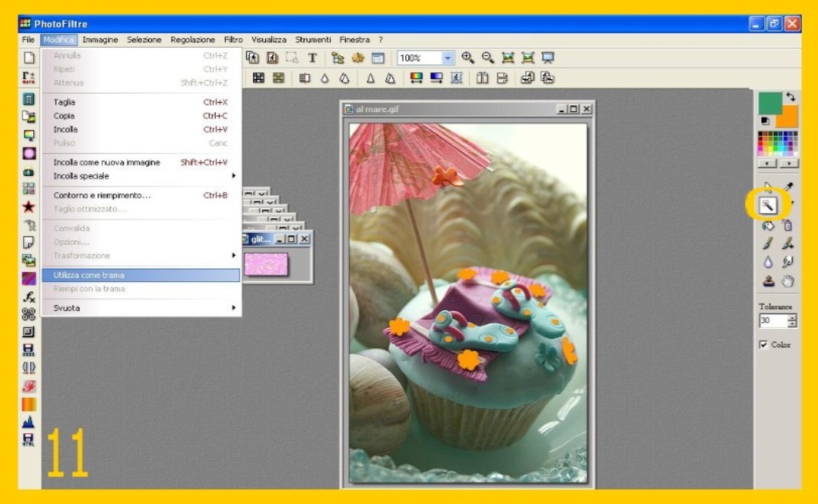Screen dimensions: 818x504
Task: Select the Magic Wand tool
Action: tap(768, 205)
